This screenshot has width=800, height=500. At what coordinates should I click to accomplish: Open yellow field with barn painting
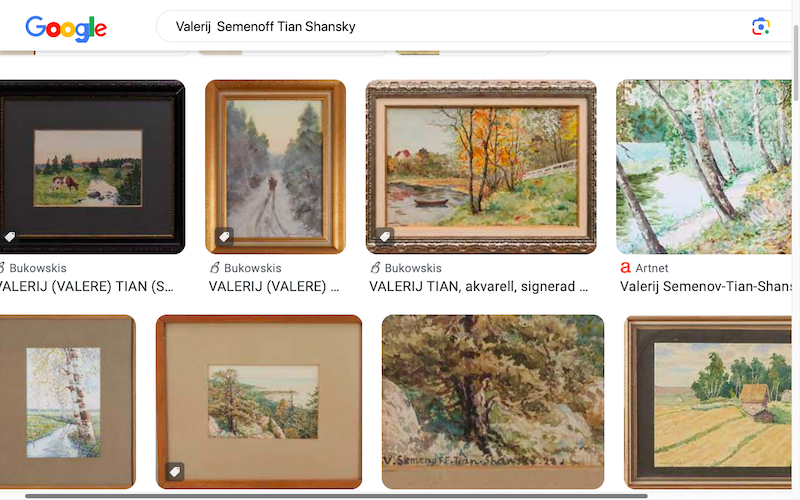[x=708, y=402]
